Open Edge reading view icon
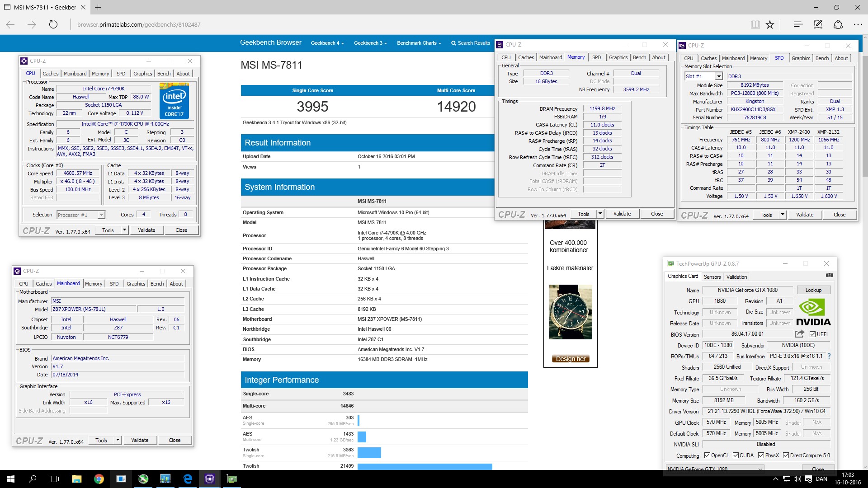868x488 pixels. click(x=755, y=24)
